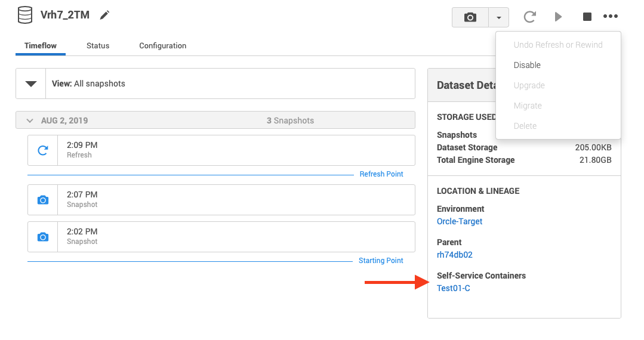Switch to the Status tab
This screenshot has height=340, width=644.
click(98, 45)
